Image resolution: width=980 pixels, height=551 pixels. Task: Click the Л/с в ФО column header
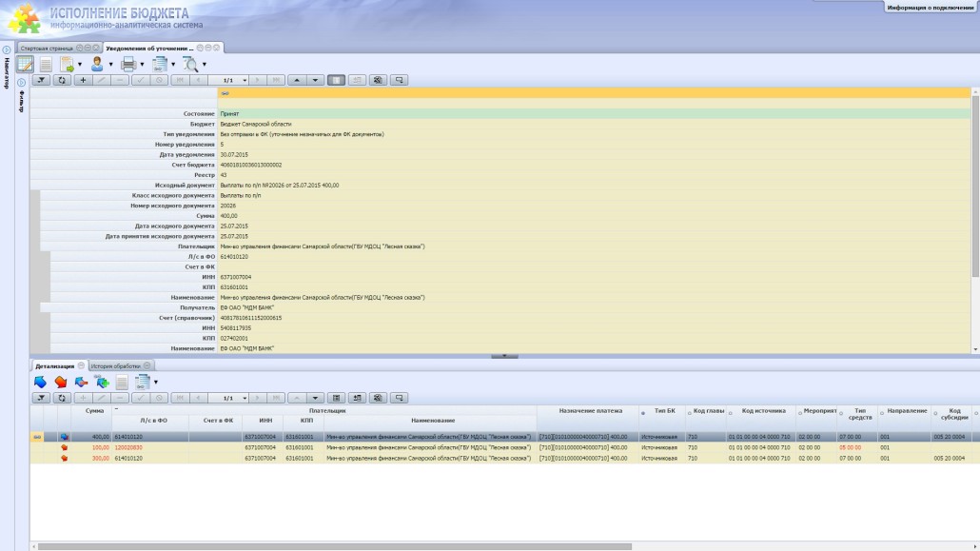154,421
